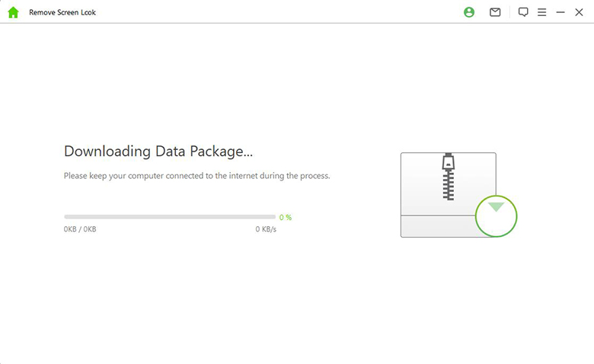Click the 0 KB/s download speed text

266,229
